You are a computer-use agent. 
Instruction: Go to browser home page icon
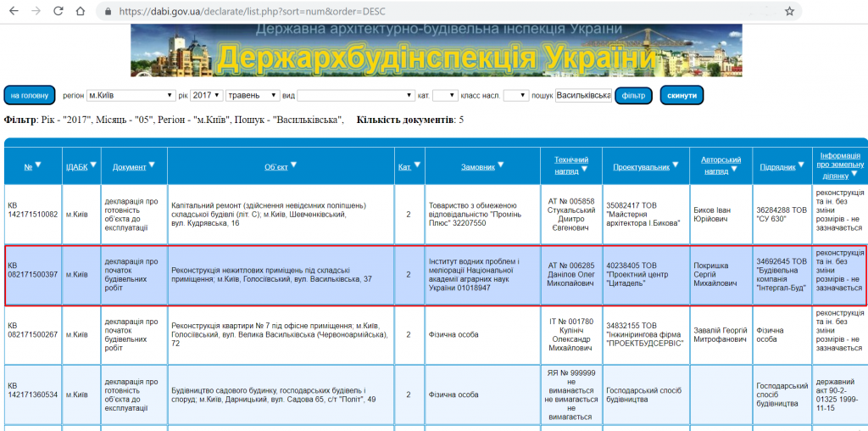coord(80,12)
